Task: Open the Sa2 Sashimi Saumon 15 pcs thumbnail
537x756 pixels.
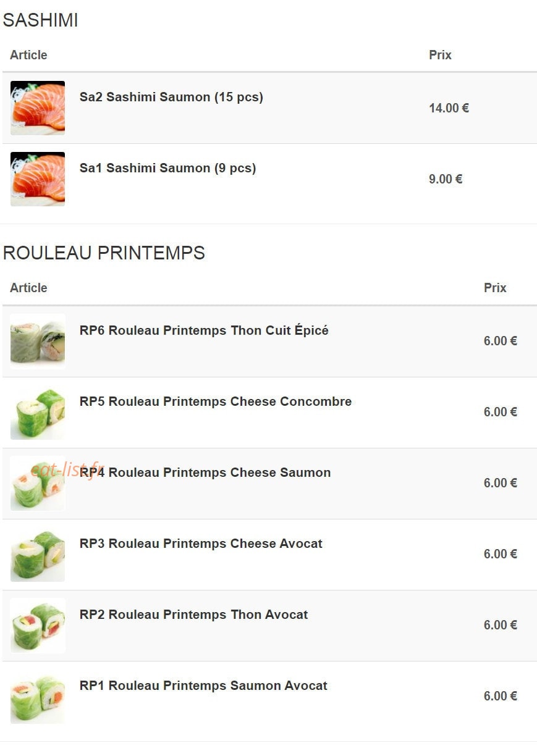Action: (x=38, y=108)
